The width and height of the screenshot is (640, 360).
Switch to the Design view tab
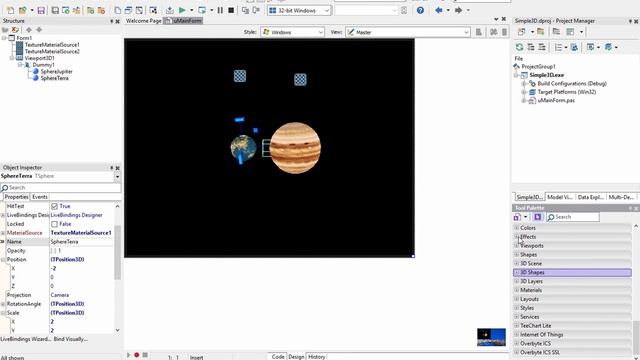[x=296, y=357]
